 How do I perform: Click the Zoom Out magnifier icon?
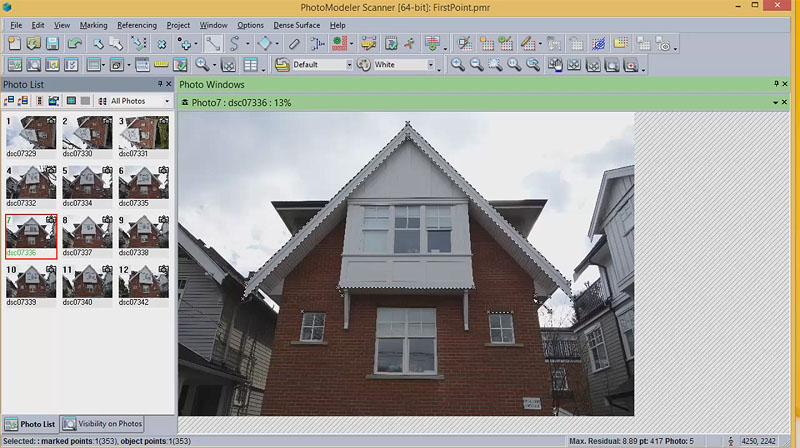tap(476, 65)
